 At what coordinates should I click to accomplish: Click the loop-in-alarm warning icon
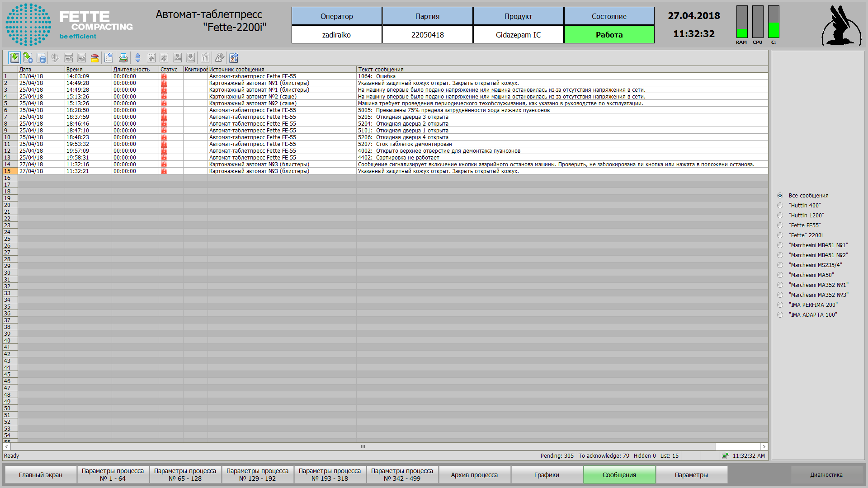(219, 58)
